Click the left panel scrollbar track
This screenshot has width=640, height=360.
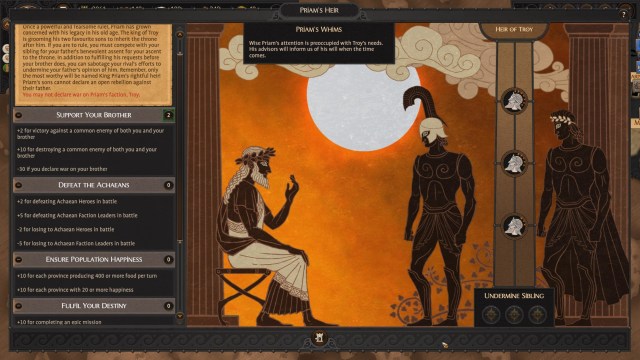[180, 176]
